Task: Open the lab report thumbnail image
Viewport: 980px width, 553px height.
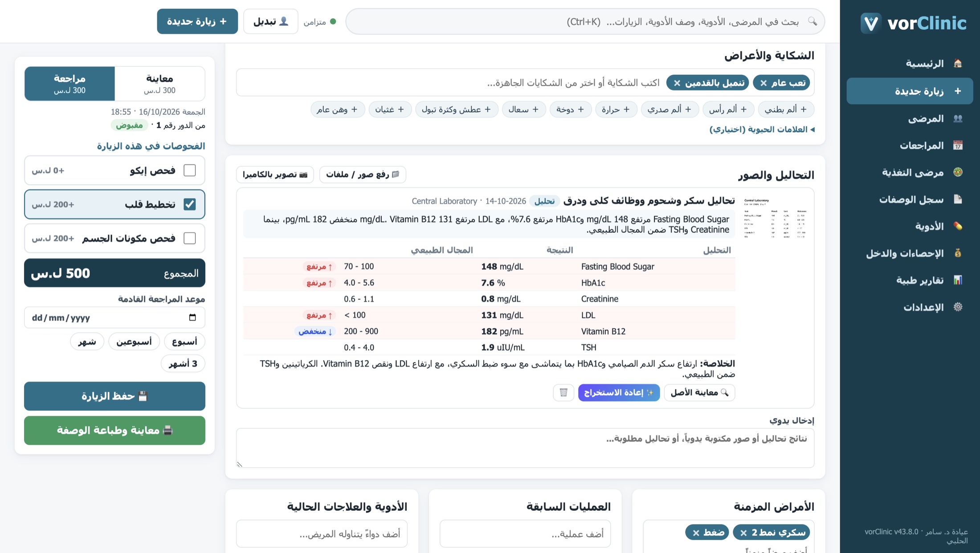Action: tap(775, 218)
